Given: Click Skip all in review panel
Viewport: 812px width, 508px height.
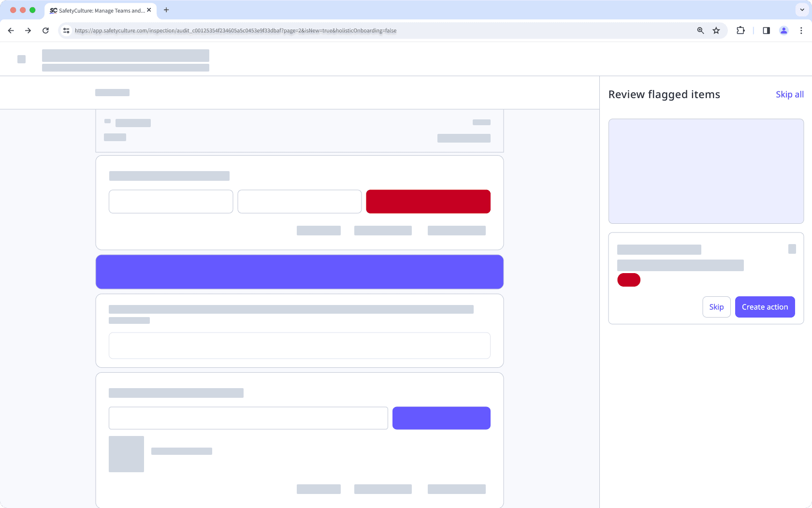Looking at the screenshot, I should click(x=789, y=94).
